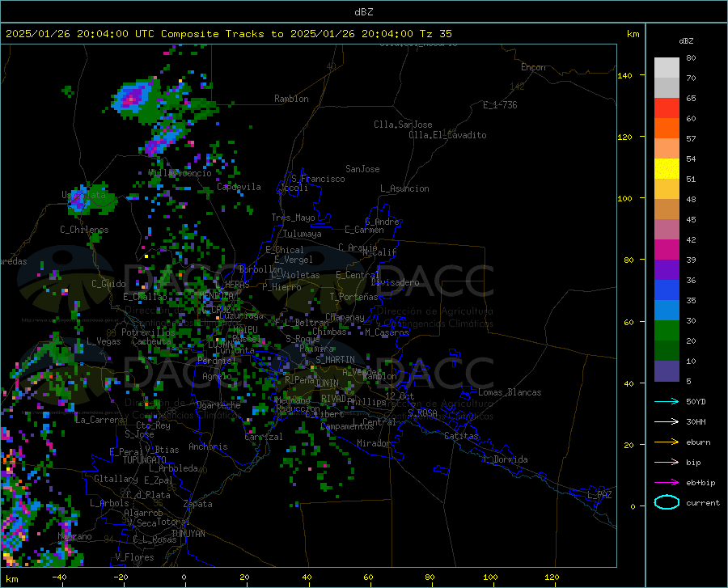Click the Ramblon label at the top
The width and height of the screenshot is (728, 588).
[x=291, y=99]
